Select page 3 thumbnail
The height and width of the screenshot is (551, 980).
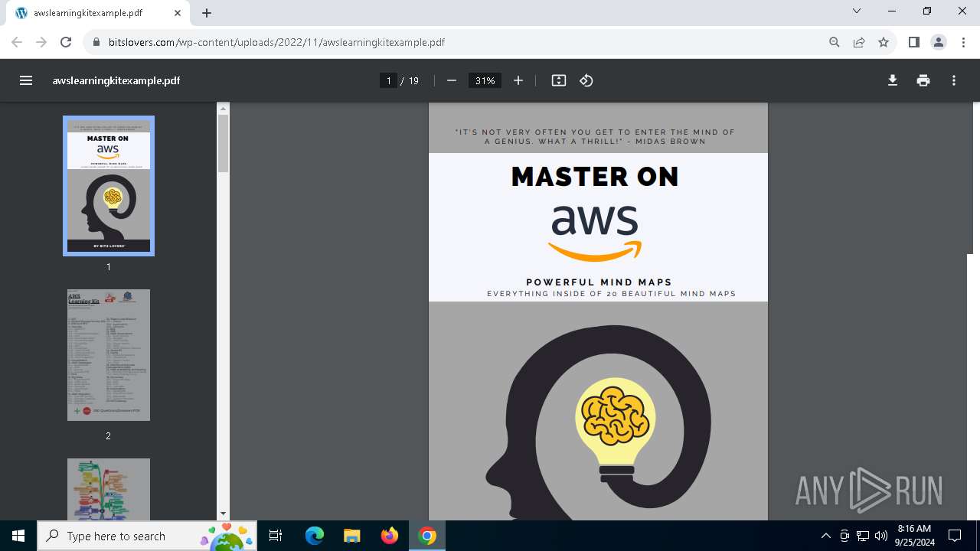coord(109,489)
